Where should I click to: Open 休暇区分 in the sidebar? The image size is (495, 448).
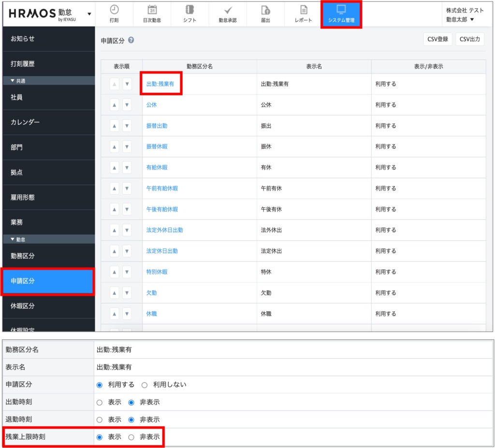click(x=23, y=306)
